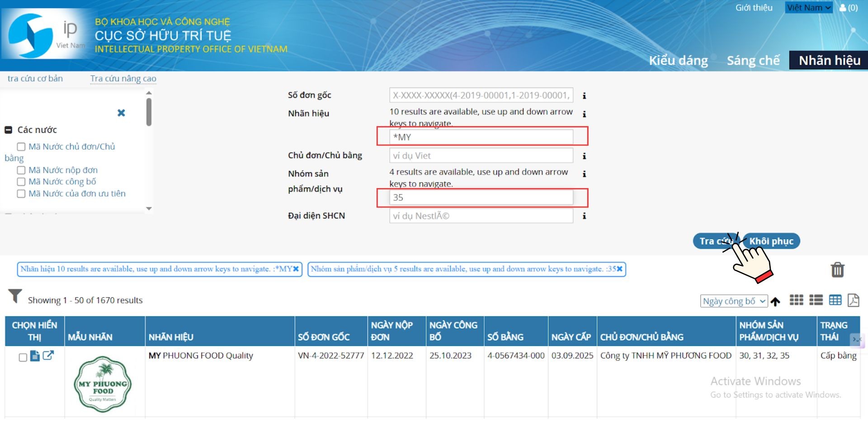The image size is (868, 421).
Task: Click the Khôi phục reset button
Action: (771, 241)
